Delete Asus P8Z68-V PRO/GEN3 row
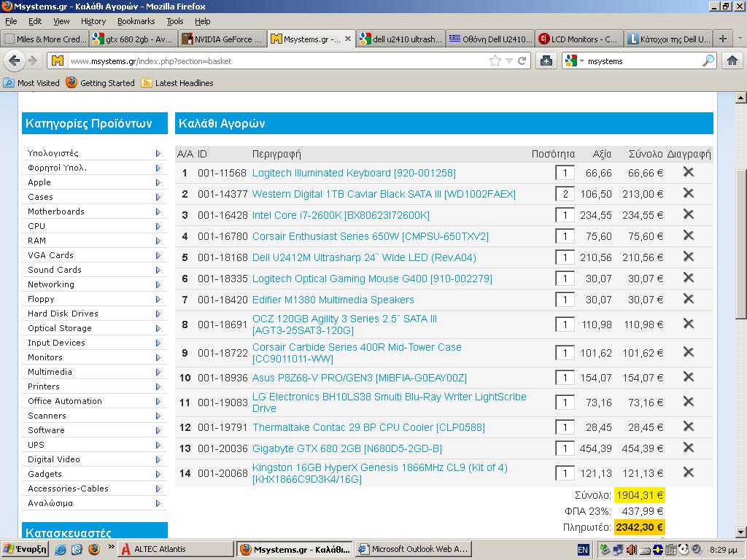 pos(688,377)
